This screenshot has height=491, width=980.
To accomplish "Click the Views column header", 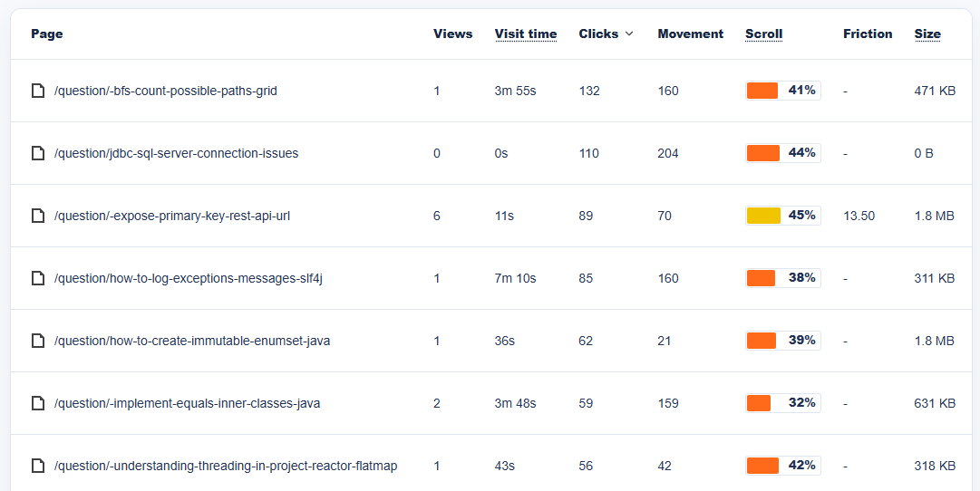I will coord(452,34).
